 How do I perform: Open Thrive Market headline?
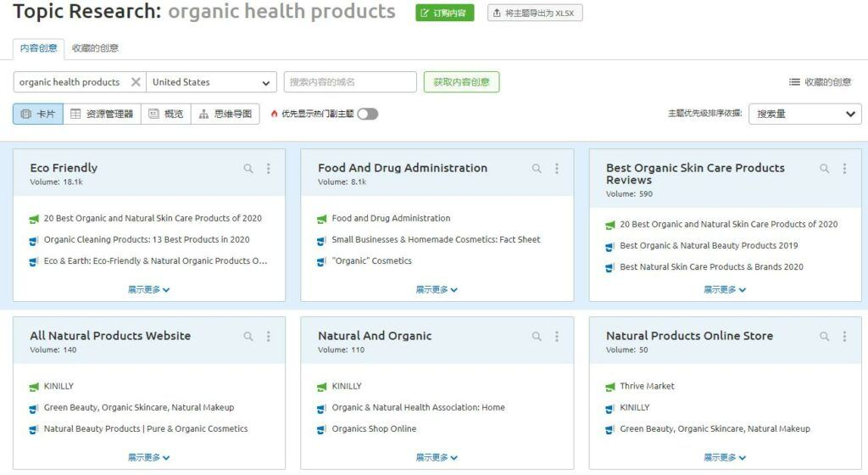coord(647,387)
